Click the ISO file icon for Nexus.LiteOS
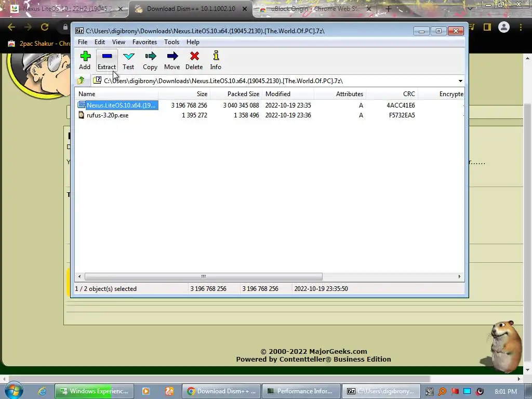532x399 pixels. coord(82,105)
